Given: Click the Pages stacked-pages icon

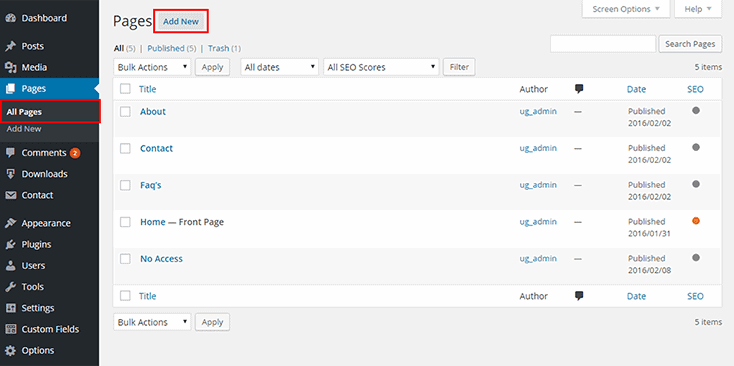Looking at the screenshot, I should 11,88.
